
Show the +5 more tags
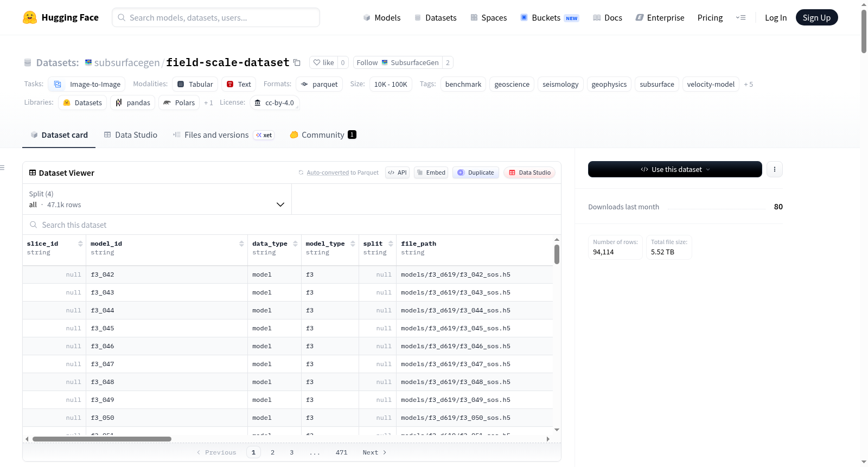coord(749,84)
